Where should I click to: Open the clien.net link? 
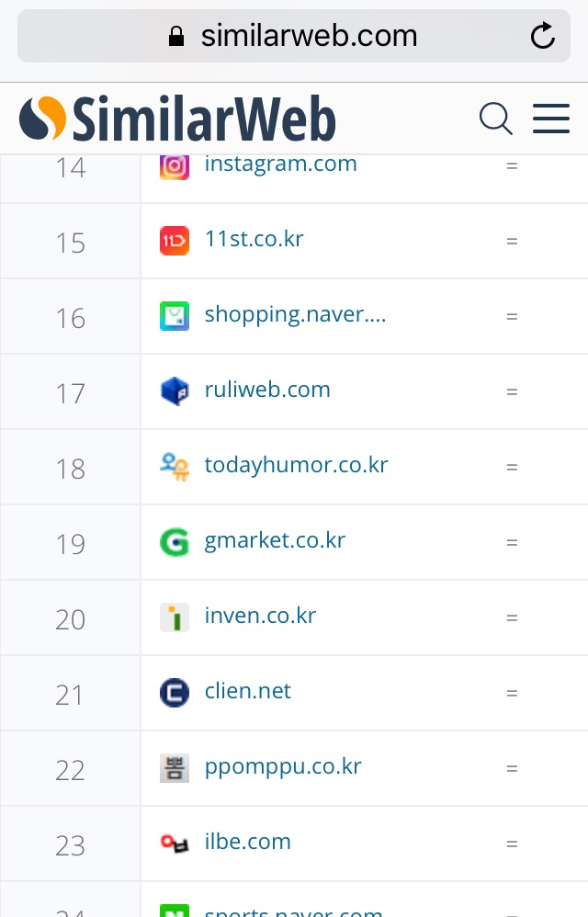pos(248,691)
